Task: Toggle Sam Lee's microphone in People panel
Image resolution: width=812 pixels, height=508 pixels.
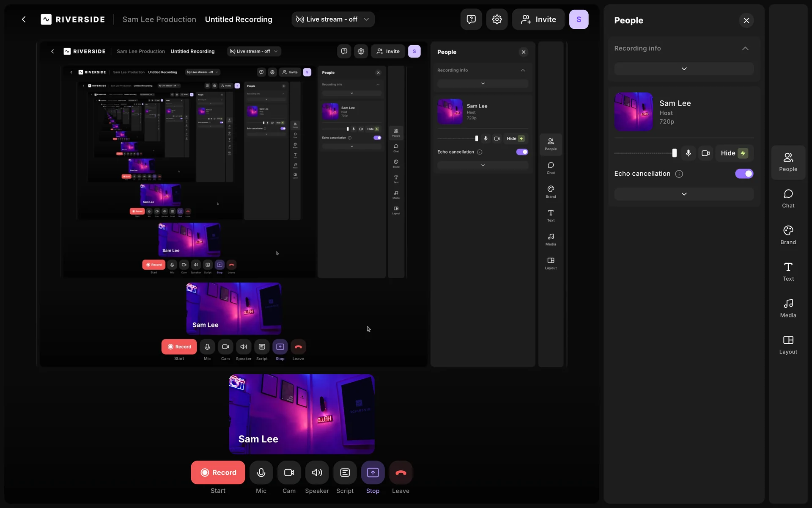Action: pos(688,153)
